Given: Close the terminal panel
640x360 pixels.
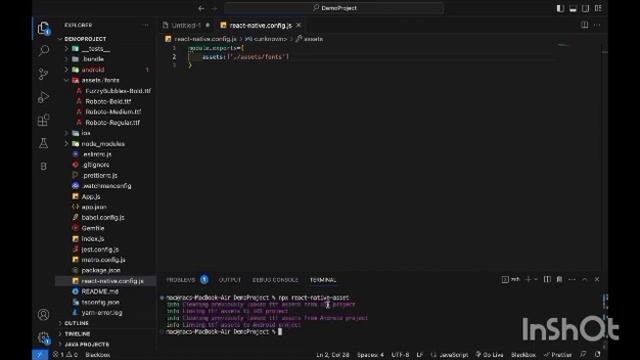Looking at the screenshot, I should pyautogui.click(x=597, y=280).
